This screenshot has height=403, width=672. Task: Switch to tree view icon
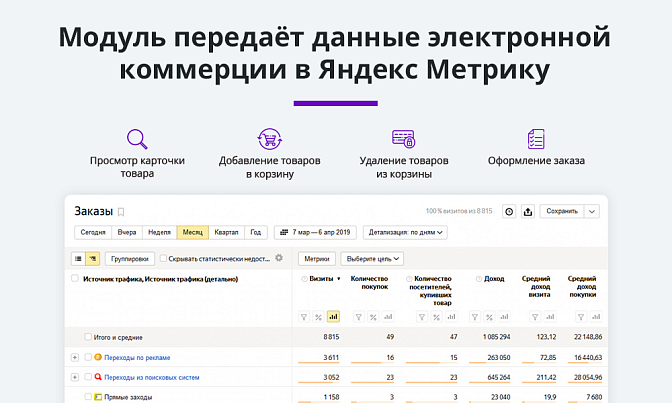93,259
